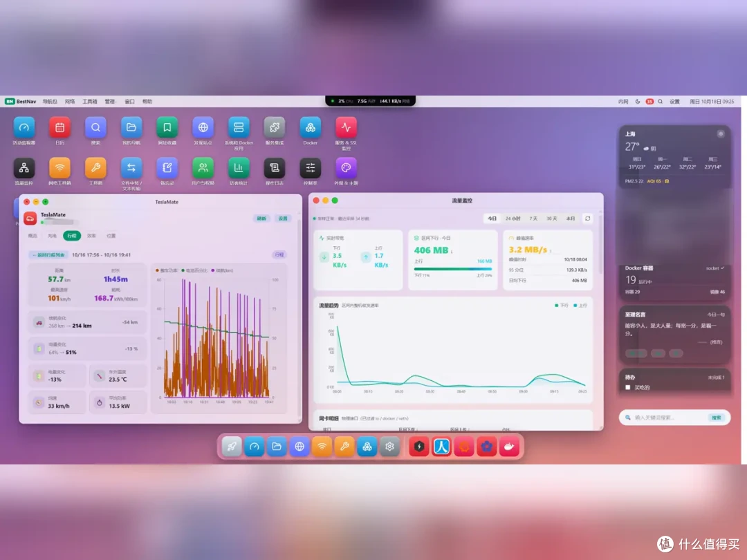
Task: Select the 7 天 range in 流量监控
Action: 533,218
